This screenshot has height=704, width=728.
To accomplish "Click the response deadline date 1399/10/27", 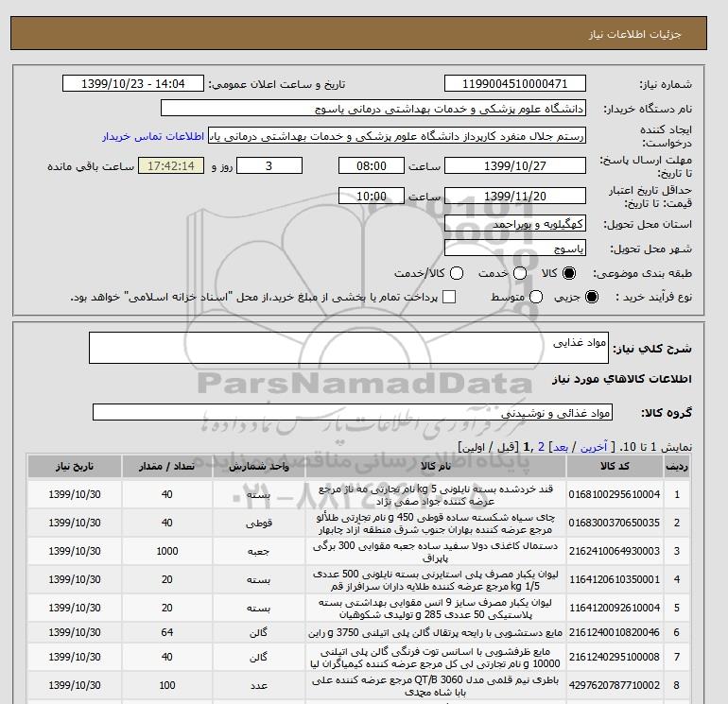I will [515, 165].
